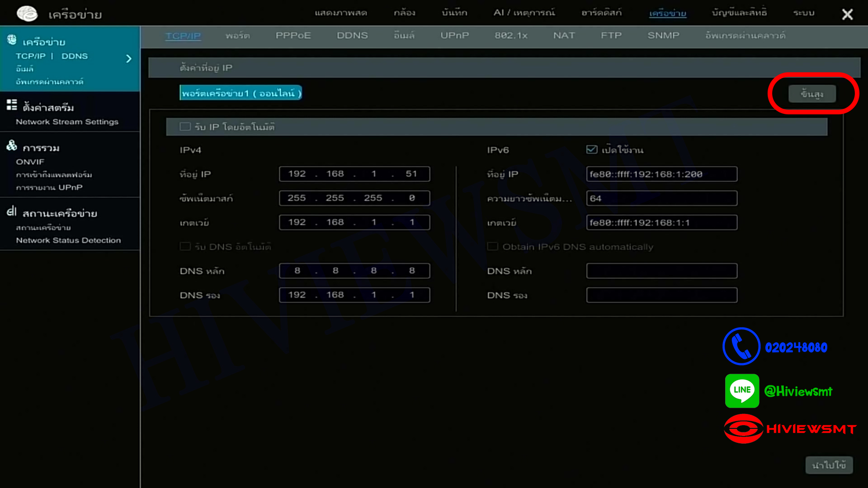This screenshot has height=488, width=868.
Task: Close the settings window with X
Action: 847,14
